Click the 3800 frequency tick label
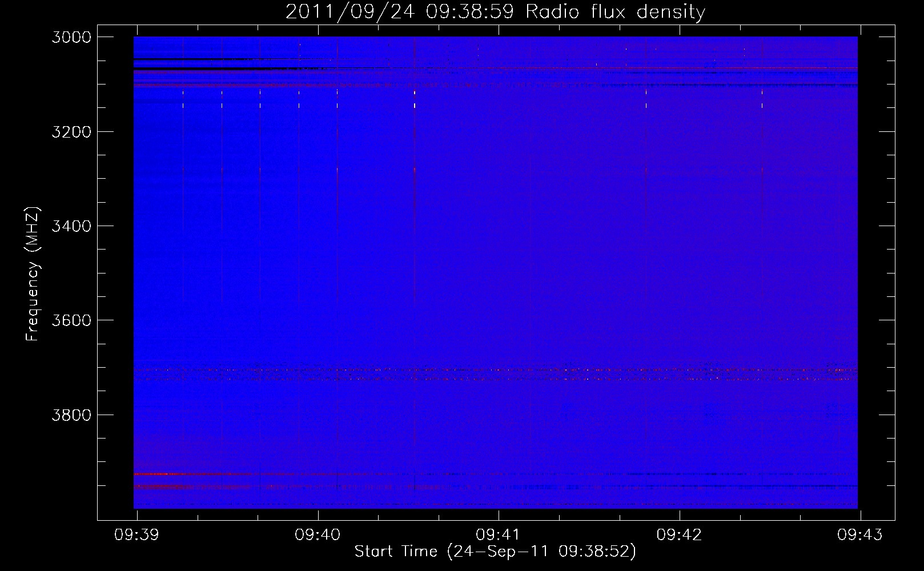This screenshot has width=924, height=571. [71, 415]
